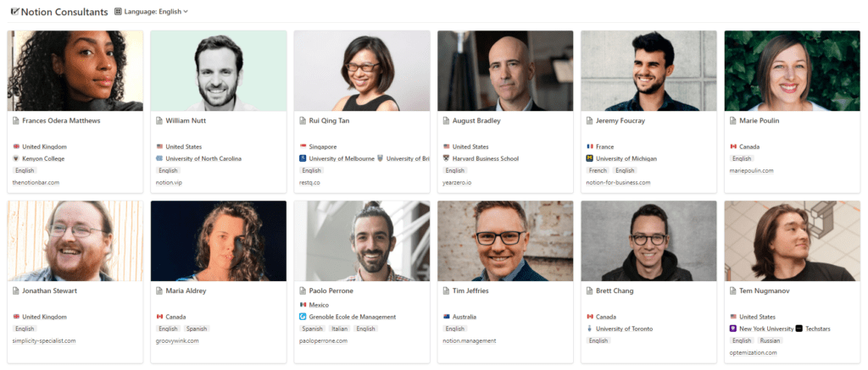The height and width of the screenshot is (370, 868).
Task: Open Maria Aldrey's card photo
Action: [218, 241]
